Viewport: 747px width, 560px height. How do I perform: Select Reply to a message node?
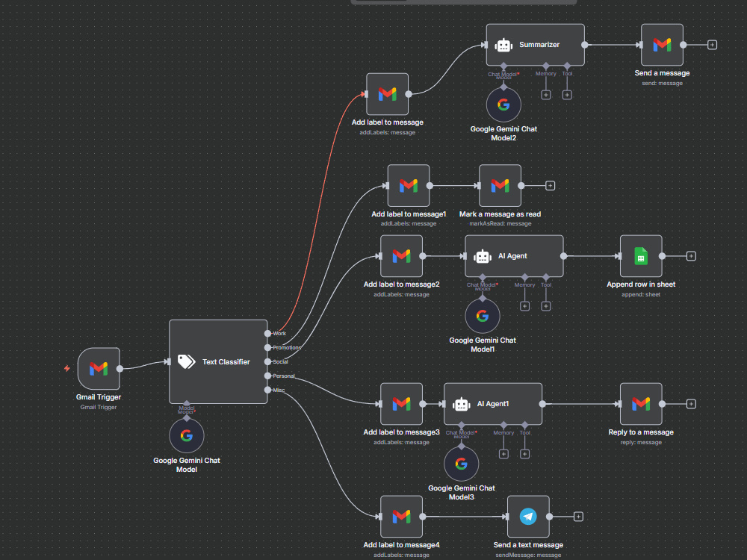tap(641, 404)
